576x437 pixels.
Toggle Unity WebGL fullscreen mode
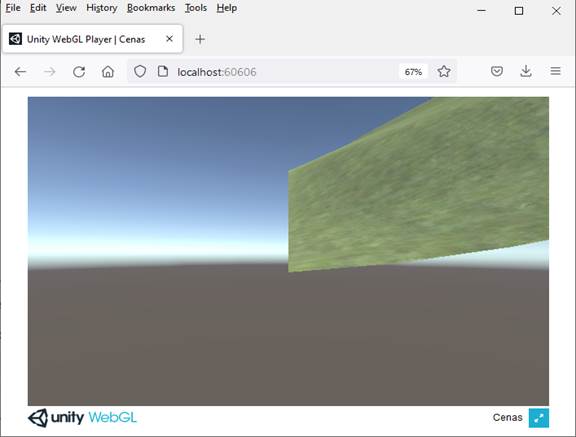pyautogui.click(x=539, y=418)
